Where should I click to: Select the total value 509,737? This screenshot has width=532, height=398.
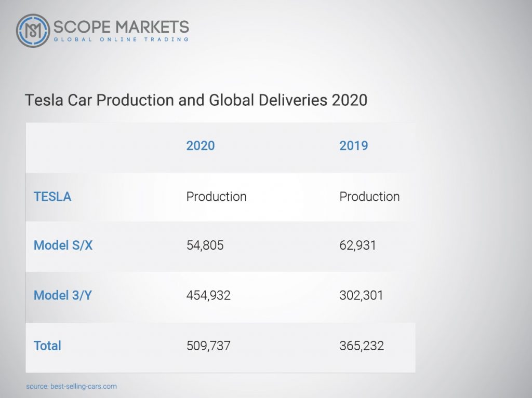tap(208, 346)
